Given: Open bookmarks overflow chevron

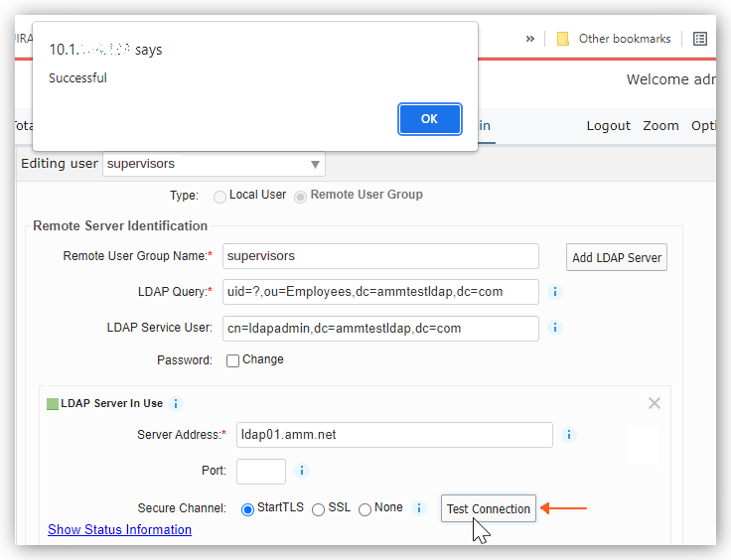Looking at the screenshot, I should (530, 39).
